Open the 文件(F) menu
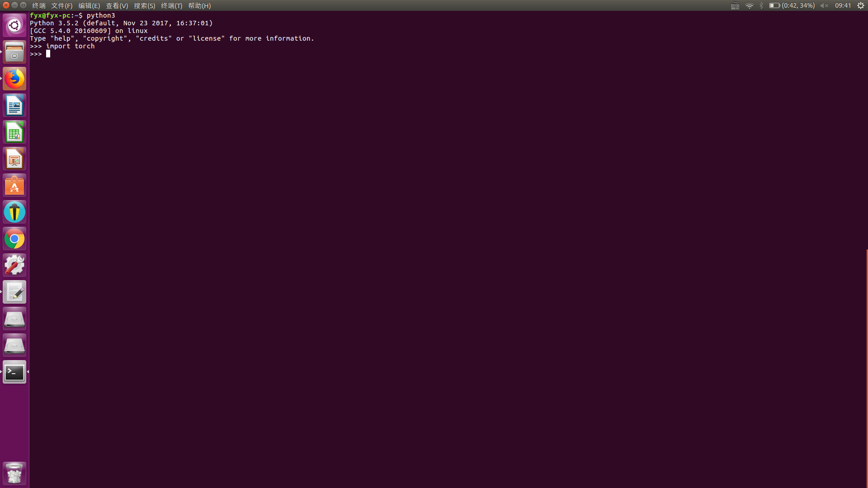The height and width of the screenshot is (488, 868). (x=62, y=5)
